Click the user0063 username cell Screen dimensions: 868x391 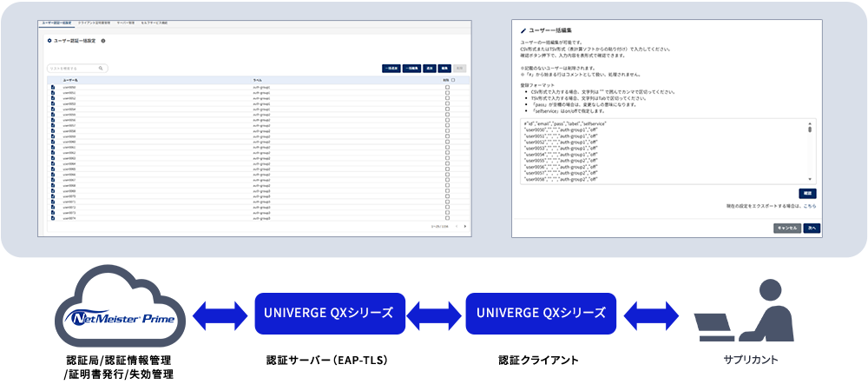click(69, 158)
